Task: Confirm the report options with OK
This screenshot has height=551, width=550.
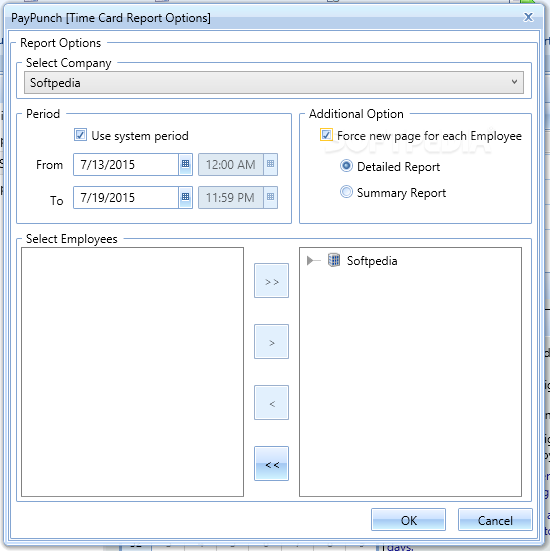Action: (x=408, y=520)
